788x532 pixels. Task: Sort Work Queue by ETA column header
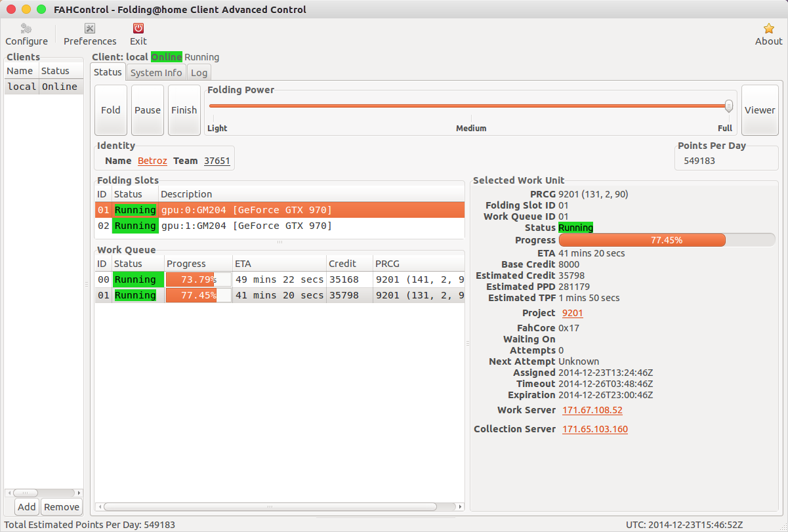[x=280, y=264]
